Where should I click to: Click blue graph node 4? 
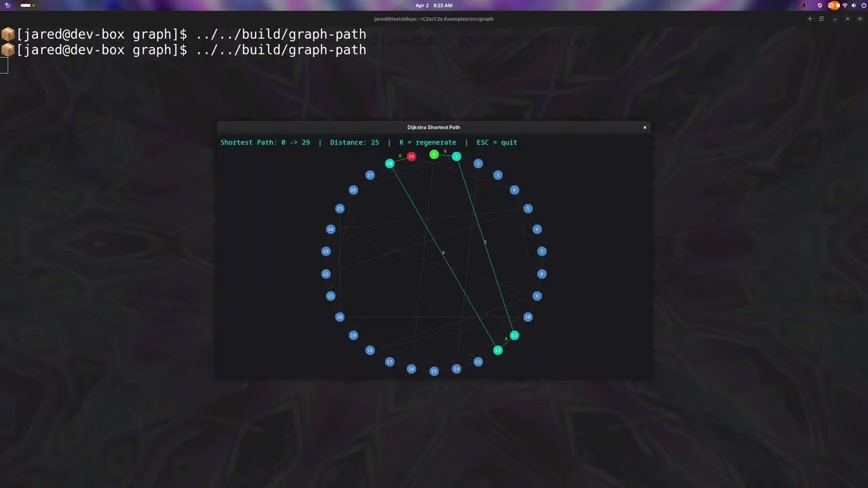tap(514, 190)
